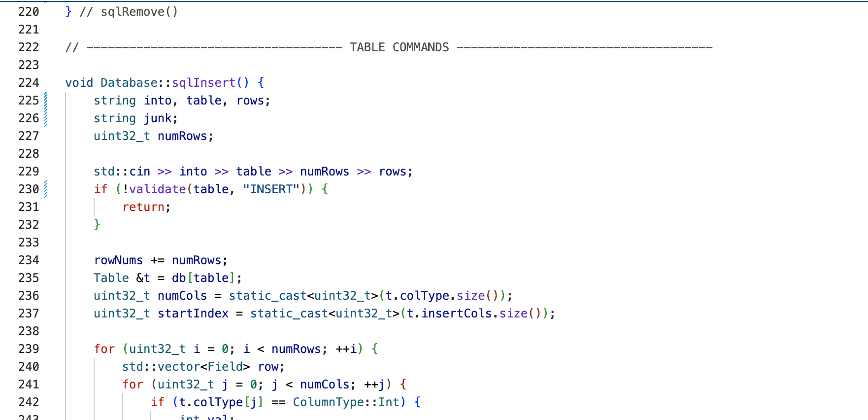Click the 'Database' class name on line 224
Image resolution: width=868 pixels, height=420 pixels.
pos(129,83)
